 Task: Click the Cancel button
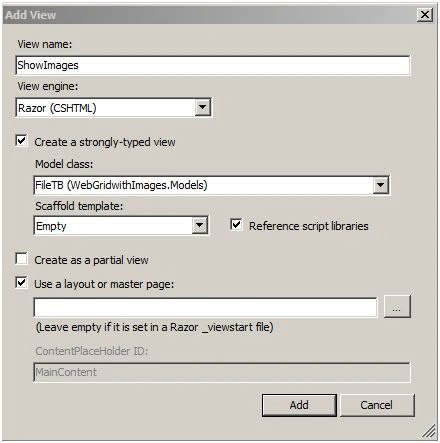coord(377,405)
